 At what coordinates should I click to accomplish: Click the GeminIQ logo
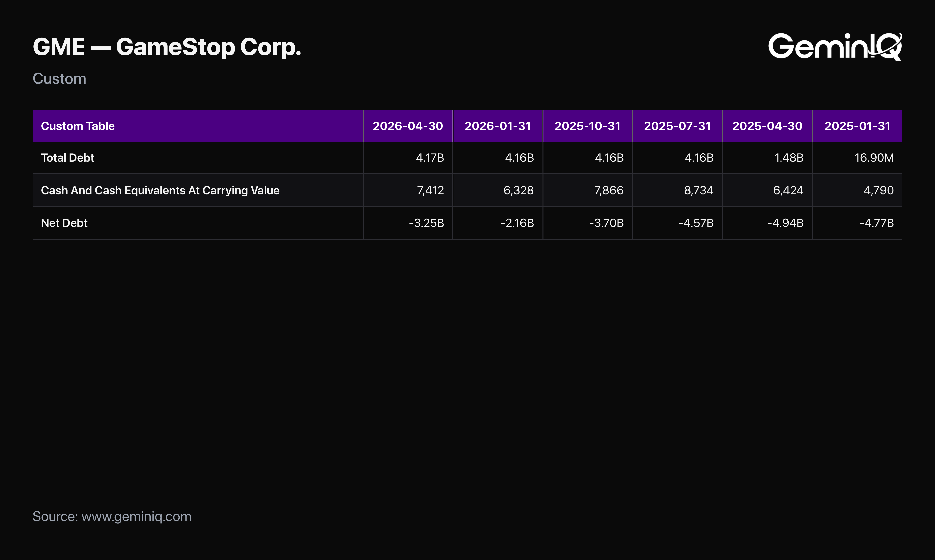835,46
